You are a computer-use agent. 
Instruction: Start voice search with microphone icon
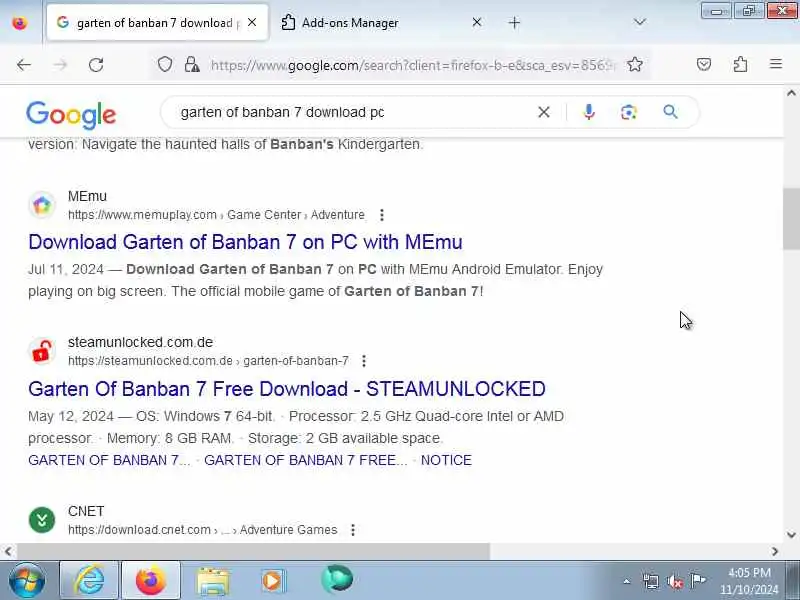[589, 112]
